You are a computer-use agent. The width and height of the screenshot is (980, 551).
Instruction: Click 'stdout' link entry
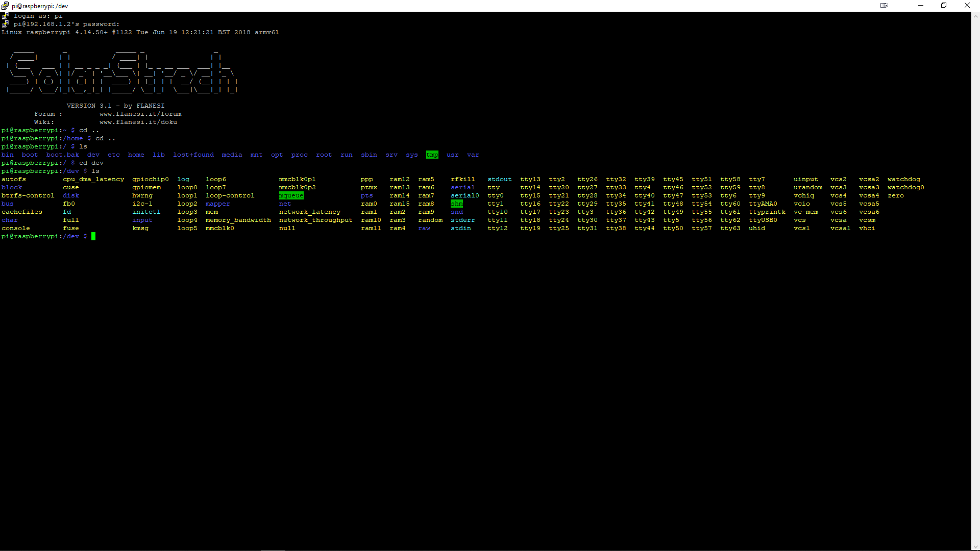[500, 179]
